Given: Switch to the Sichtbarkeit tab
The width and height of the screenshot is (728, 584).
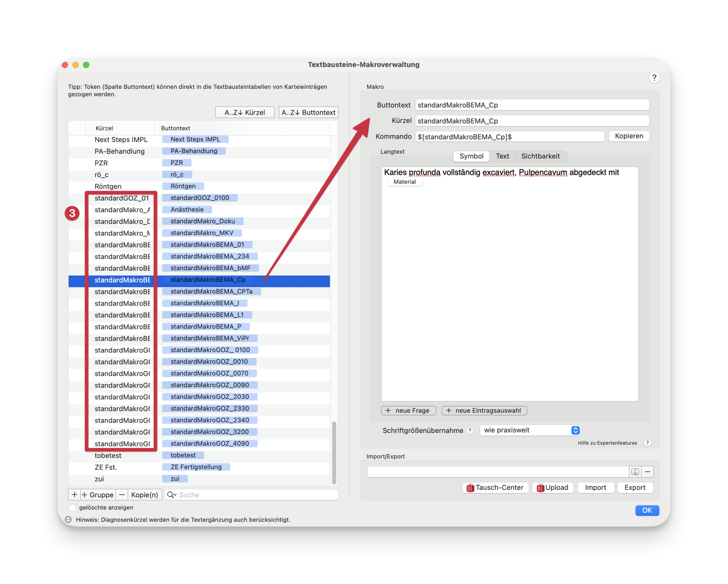Looking at the screenshot, I should 540,156.
